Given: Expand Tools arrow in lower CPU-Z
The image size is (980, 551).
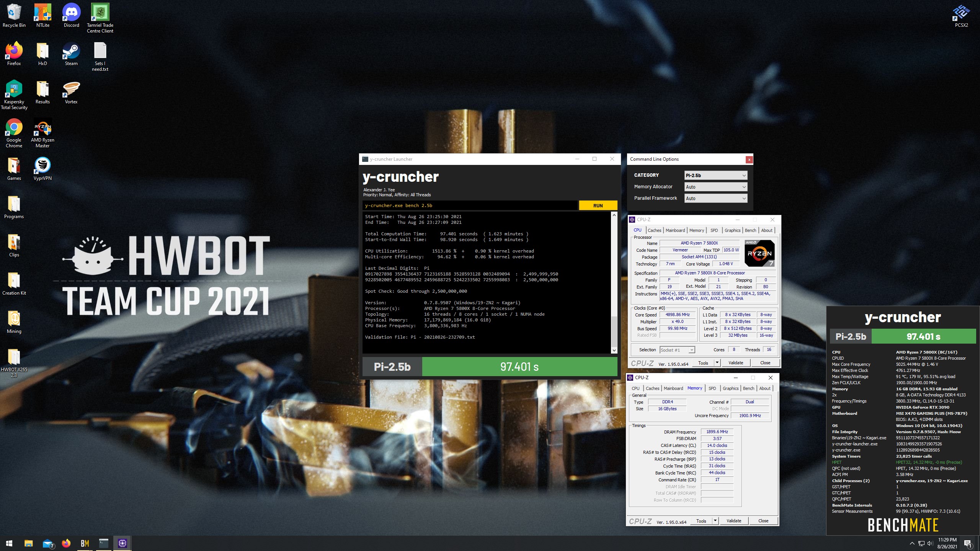Looking at the screenshot, I should point(715,520).
